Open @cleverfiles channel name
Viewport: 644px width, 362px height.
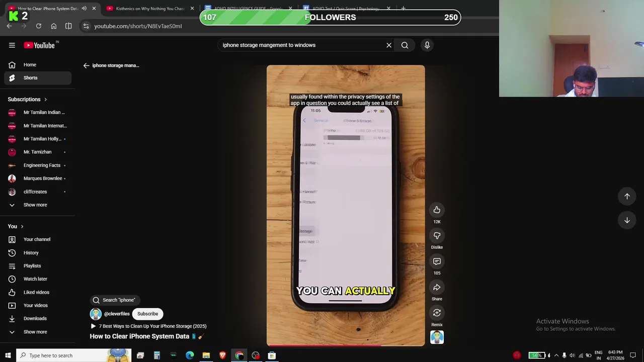coord(117,314)
